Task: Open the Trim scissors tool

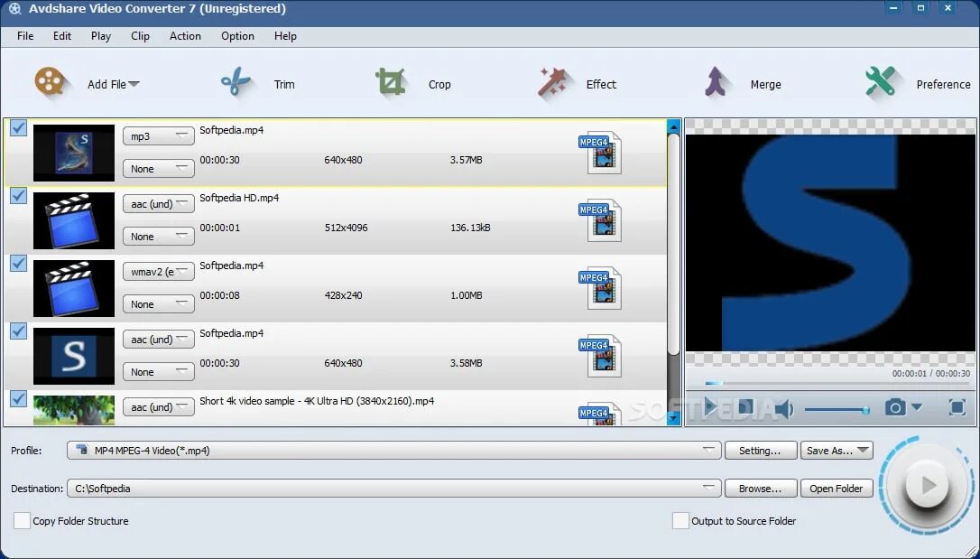Action: click(x=236, y=82)
